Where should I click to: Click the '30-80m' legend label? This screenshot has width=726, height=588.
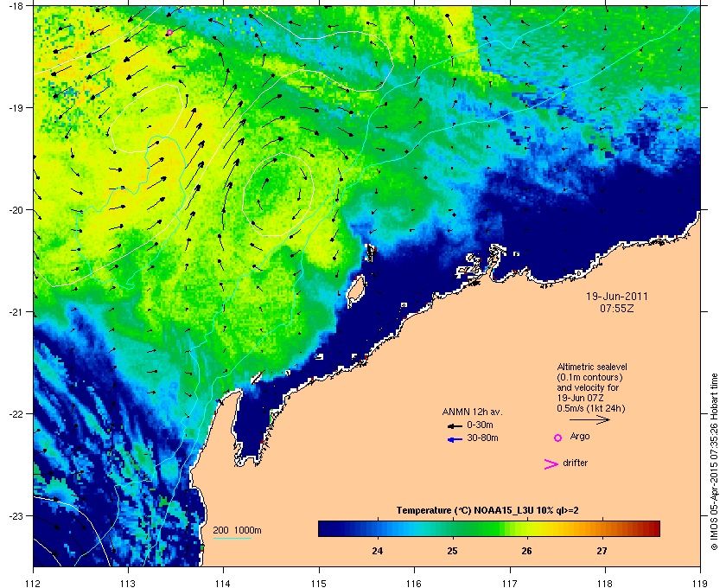(x=482, y=438)
